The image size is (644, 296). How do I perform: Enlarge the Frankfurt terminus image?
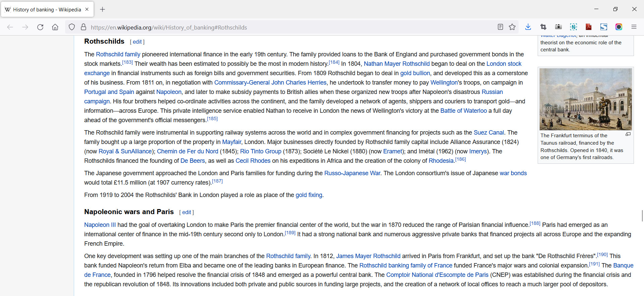click(585, 99)
